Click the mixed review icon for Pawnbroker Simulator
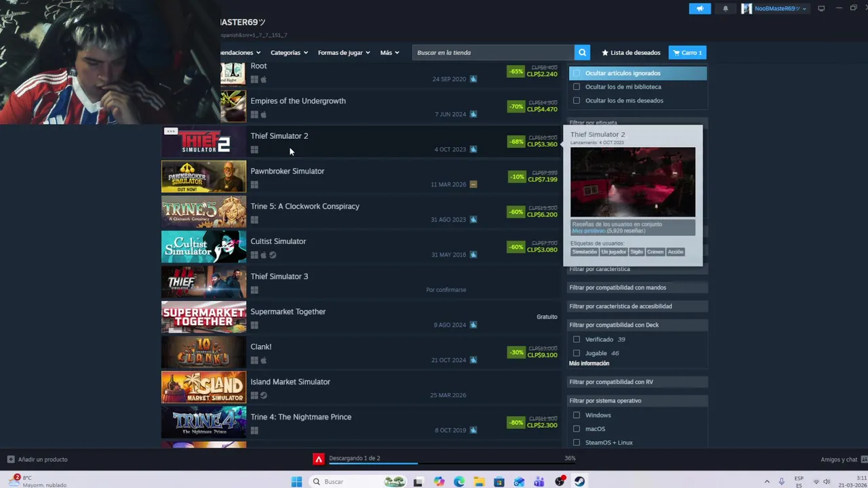868x488 pixels. point(473,184)
